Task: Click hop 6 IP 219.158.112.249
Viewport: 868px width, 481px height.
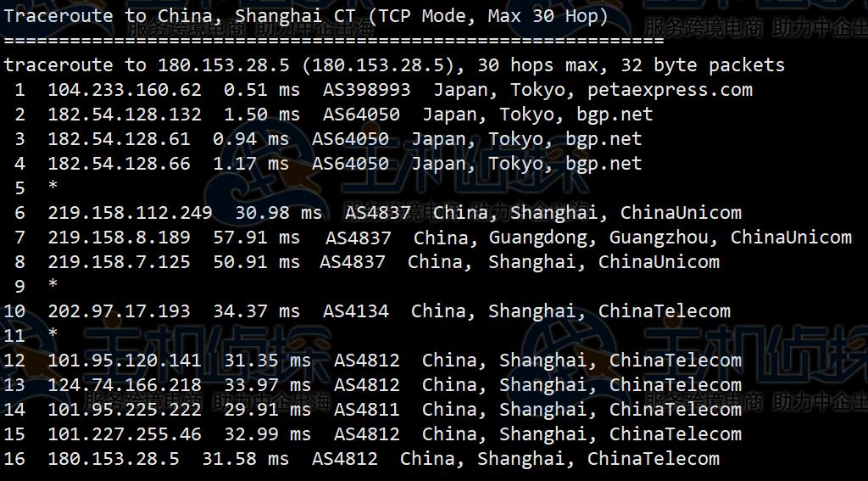Action: (x=130, y=212)
